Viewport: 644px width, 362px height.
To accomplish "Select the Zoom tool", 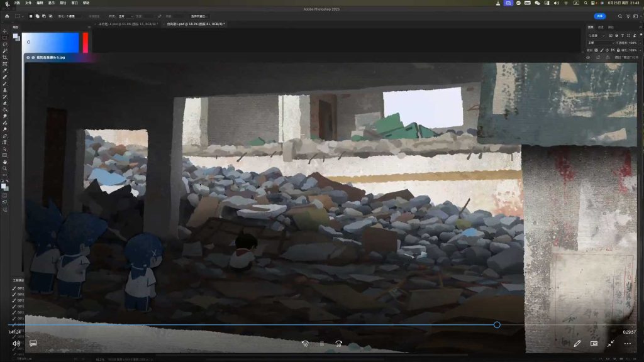I will (5, 168).
